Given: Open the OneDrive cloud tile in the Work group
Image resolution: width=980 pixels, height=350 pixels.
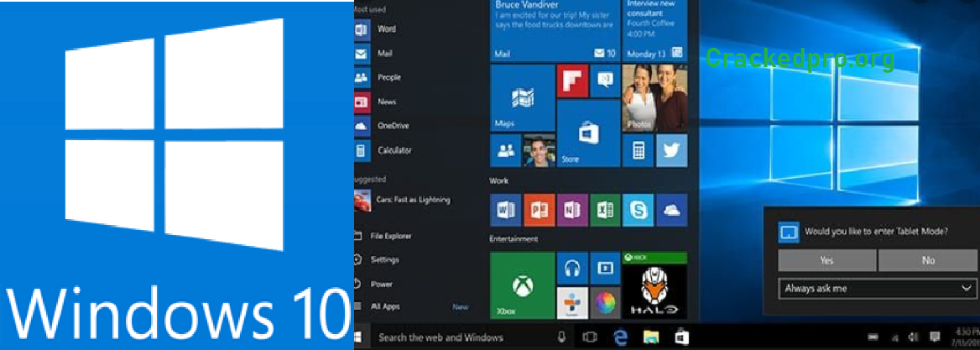Looking at the screenshot, I should [x=671, y=210].
